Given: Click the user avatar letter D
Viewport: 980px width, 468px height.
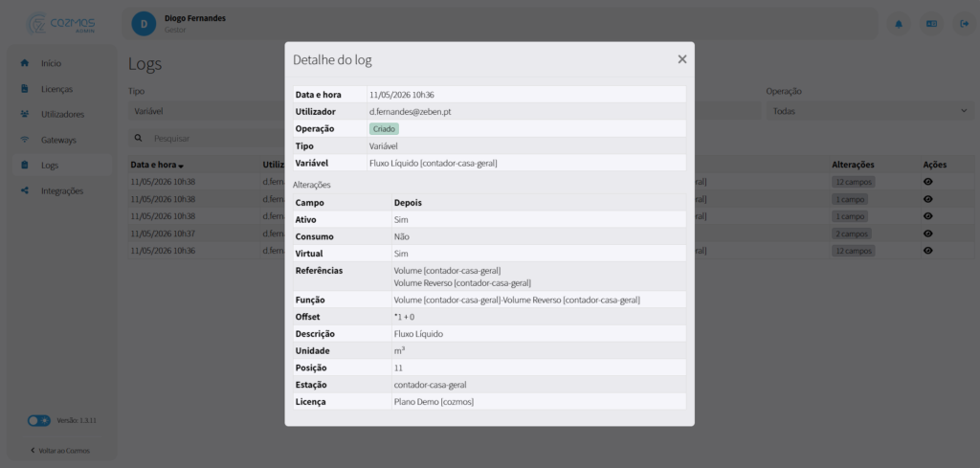Looking at the screenshot, I should (144, 24).
